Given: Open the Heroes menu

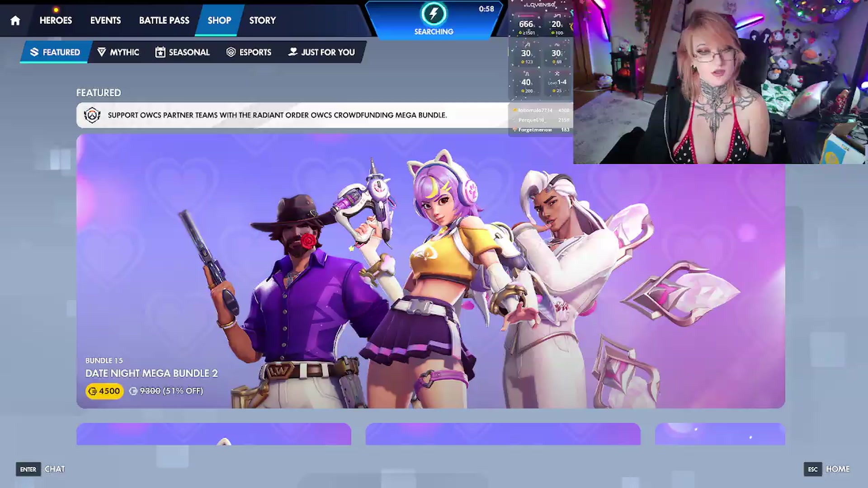Looking at the screenshot, I should [x=56, y=20].
